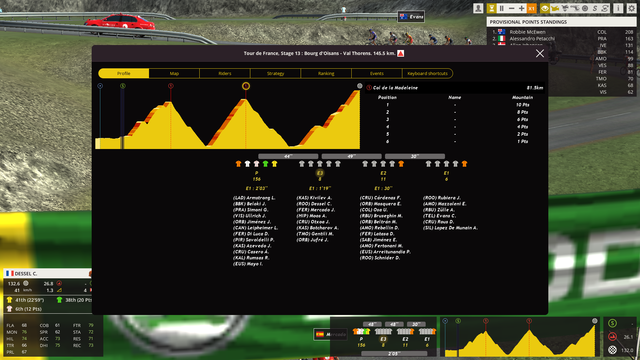Increase game speed with plus button

(521, 8)
